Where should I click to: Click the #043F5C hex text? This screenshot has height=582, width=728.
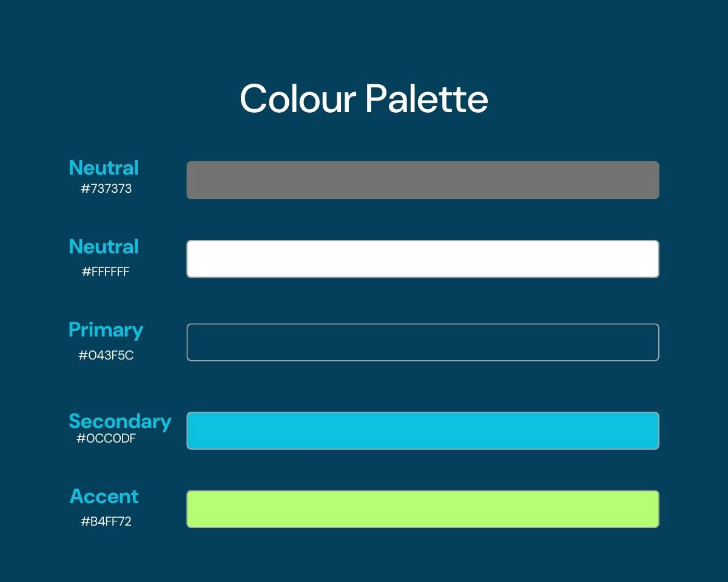[106, 355]
